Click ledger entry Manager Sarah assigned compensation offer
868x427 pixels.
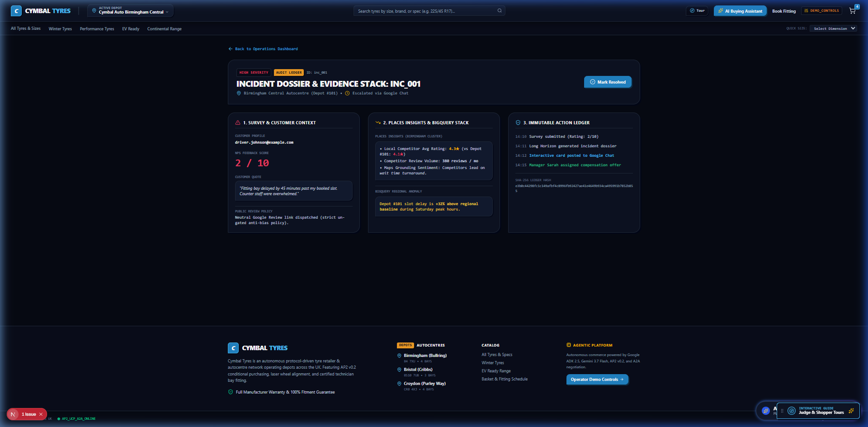click(575, 165)
